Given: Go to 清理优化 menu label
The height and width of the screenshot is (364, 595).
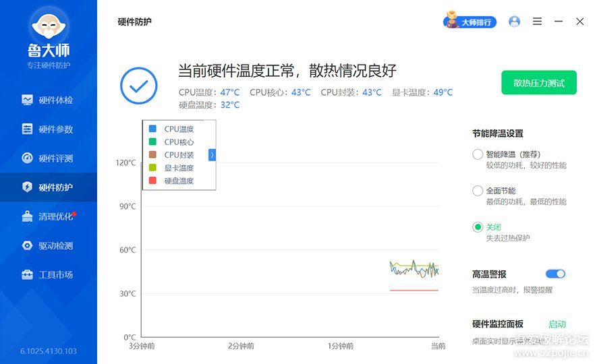Looking at the screenshot, I should (56, 216).
